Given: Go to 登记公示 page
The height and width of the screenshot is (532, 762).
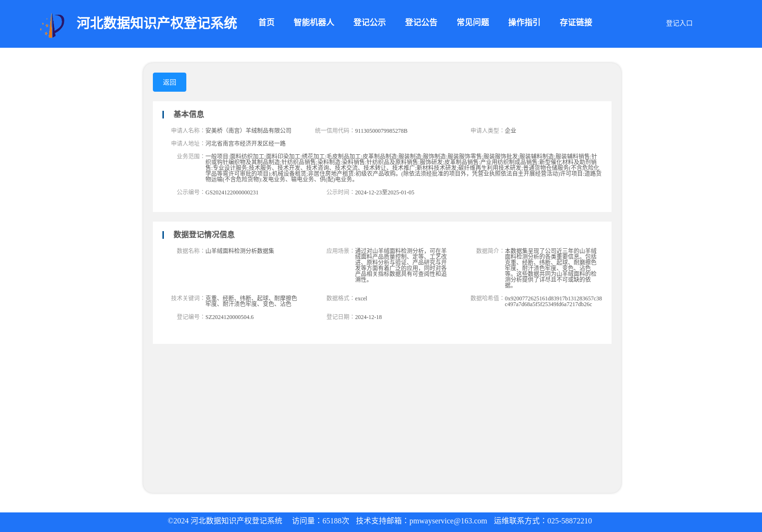Looking at the screenshot, I should (x=369, y=22).
